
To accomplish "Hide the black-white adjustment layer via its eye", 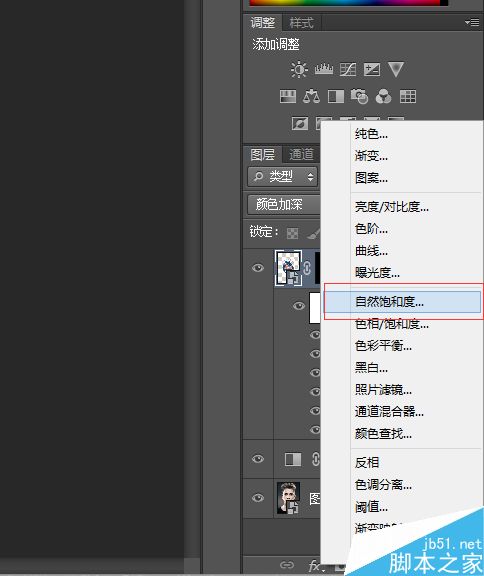I will [x=258, y=459].
